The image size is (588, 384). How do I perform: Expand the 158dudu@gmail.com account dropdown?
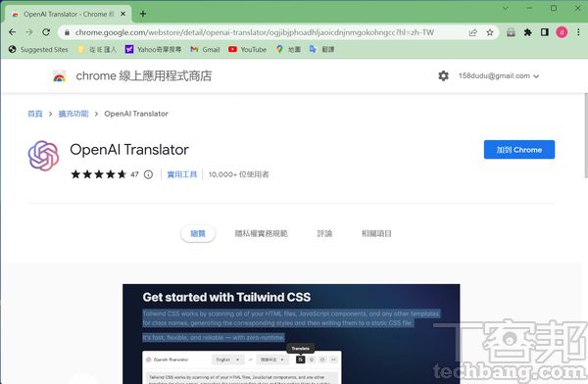(499, 75)
